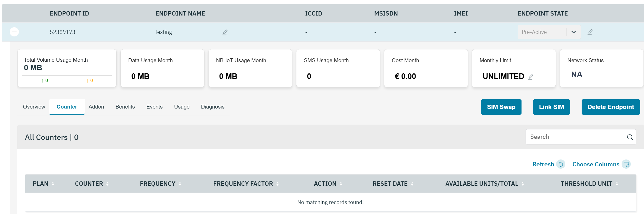
Task: Sort the FREQUENCY column
Action: (180, 184)
